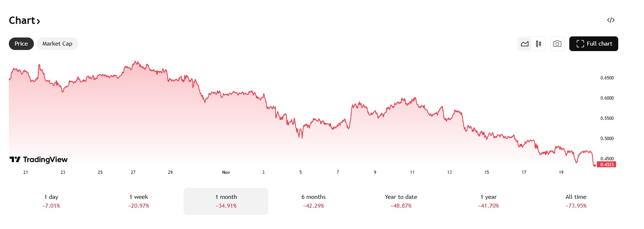
Task: Collapse the chart details with the header chevron
Action: coord(39,21)
